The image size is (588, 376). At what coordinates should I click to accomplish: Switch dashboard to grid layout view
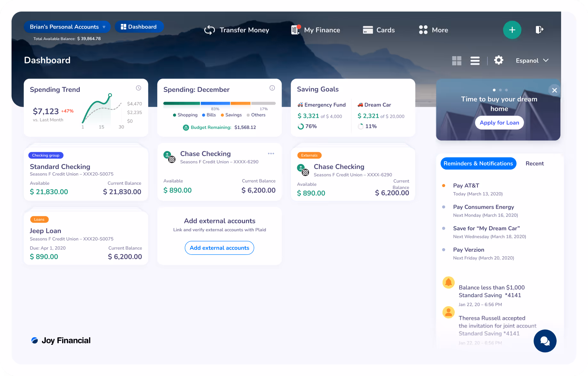[x=457, y=60]
